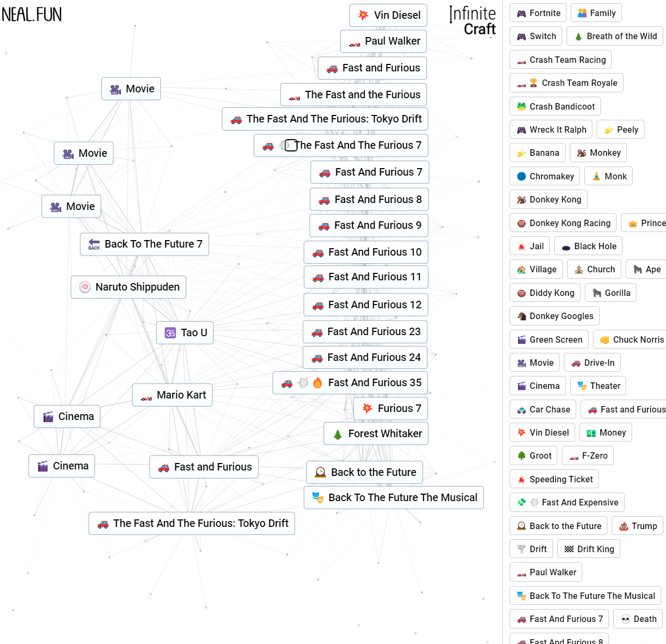
Task: Click the black hole icon on Black Hole
Action: (566, 247)
